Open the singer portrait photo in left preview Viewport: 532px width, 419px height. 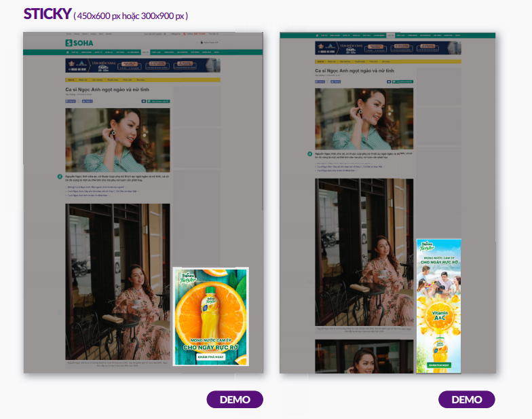(117, 140)
